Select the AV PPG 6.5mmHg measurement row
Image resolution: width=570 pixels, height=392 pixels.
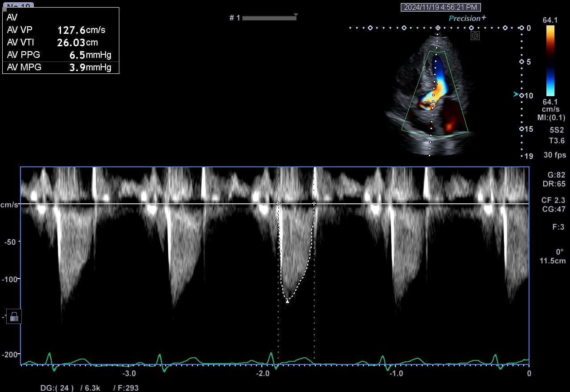click(x=61, y=55)
